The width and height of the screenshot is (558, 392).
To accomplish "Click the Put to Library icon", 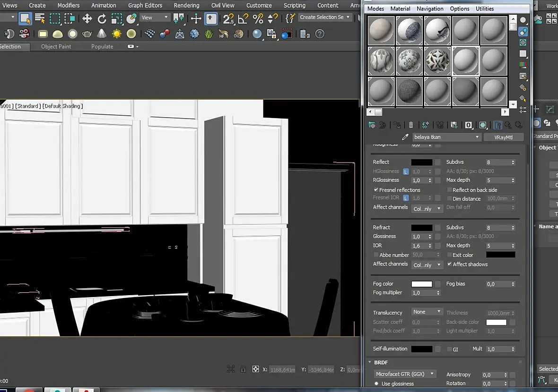I will (x=454, y=125).
